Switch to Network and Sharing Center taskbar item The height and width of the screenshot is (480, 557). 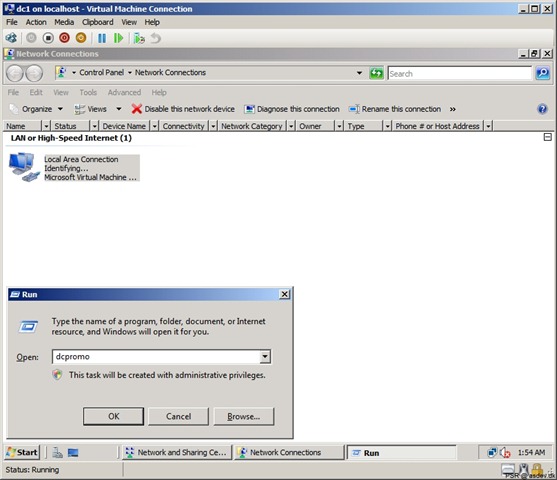point(177,452)
